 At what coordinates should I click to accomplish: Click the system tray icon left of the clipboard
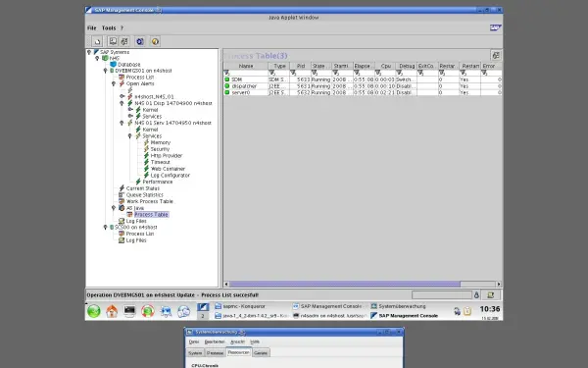coord(457,311)
